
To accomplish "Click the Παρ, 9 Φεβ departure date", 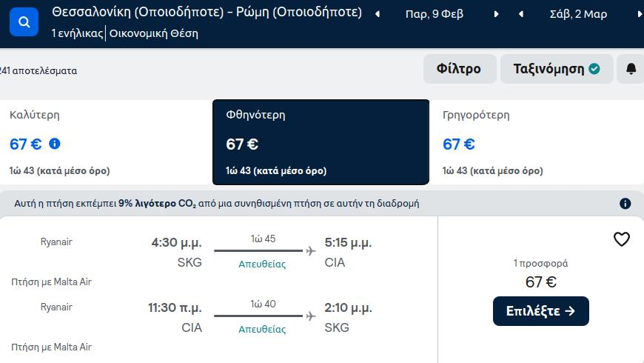I will [x=435, y=14].
